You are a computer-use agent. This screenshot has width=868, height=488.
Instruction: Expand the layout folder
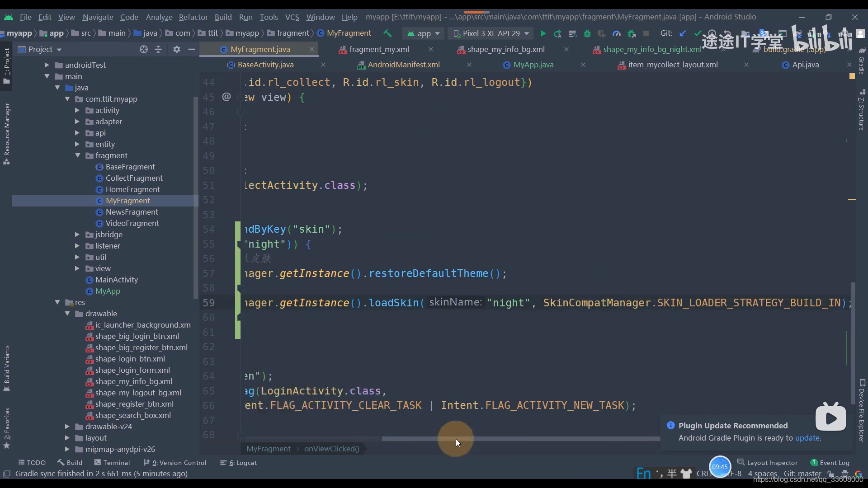(67, 438)
